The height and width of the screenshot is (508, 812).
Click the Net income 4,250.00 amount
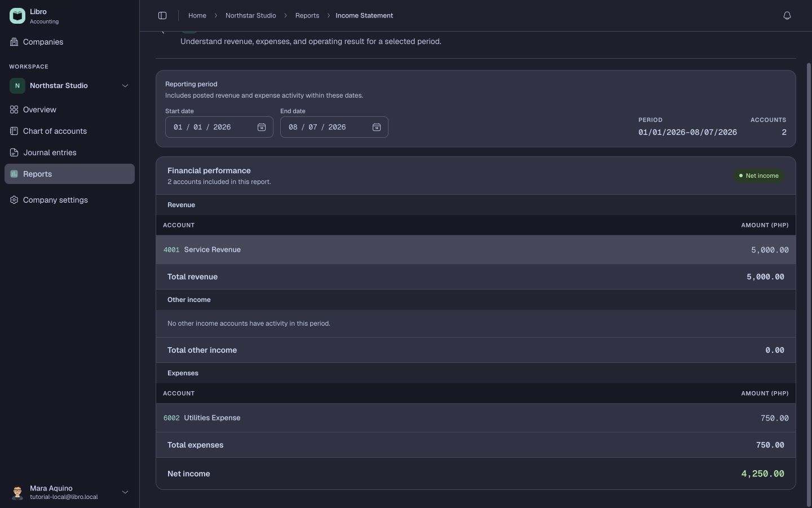point(762,474)
